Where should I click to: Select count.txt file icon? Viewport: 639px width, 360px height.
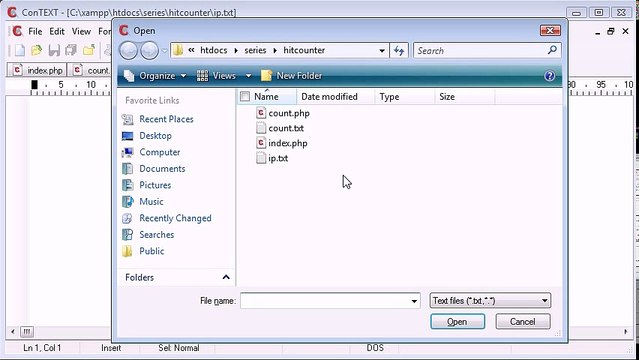[x=261, y=128]
